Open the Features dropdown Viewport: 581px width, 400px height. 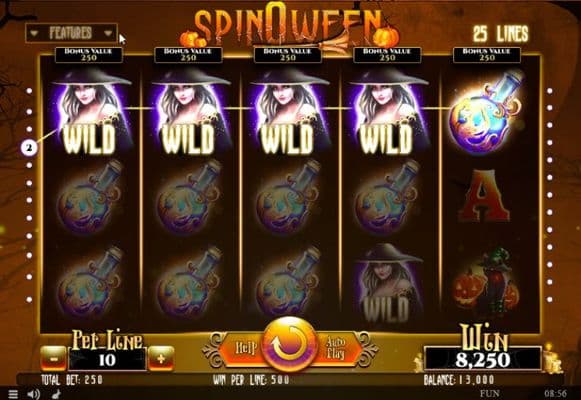click(x=71, y=33)
